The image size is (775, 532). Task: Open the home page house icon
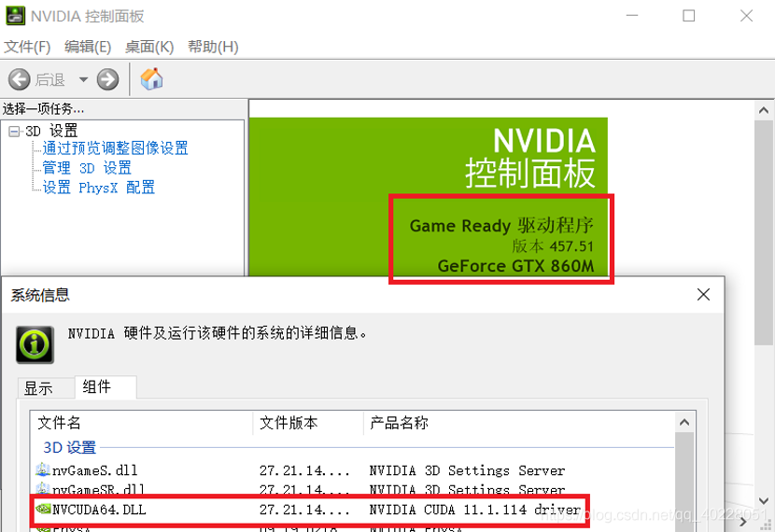click(x=151, y=79)
